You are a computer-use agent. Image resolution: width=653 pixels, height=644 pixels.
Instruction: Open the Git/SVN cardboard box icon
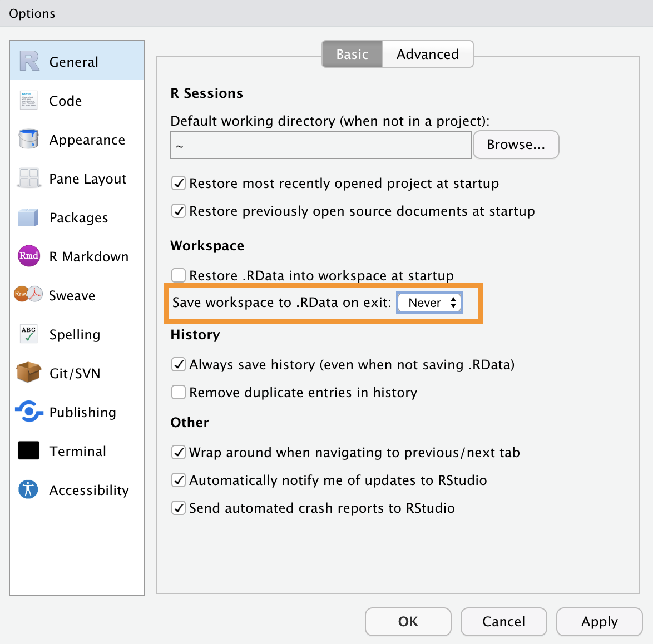[x=28, y=372]
